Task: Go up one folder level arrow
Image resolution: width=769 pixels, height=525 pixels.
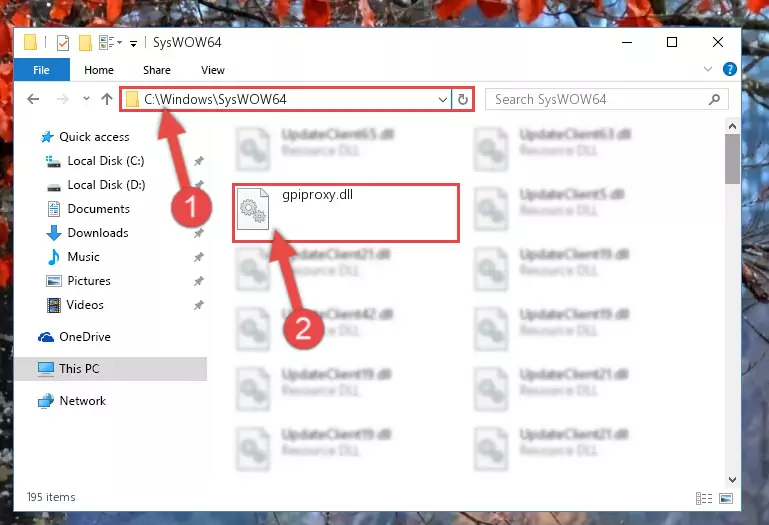Action: (x=107, y=99)
